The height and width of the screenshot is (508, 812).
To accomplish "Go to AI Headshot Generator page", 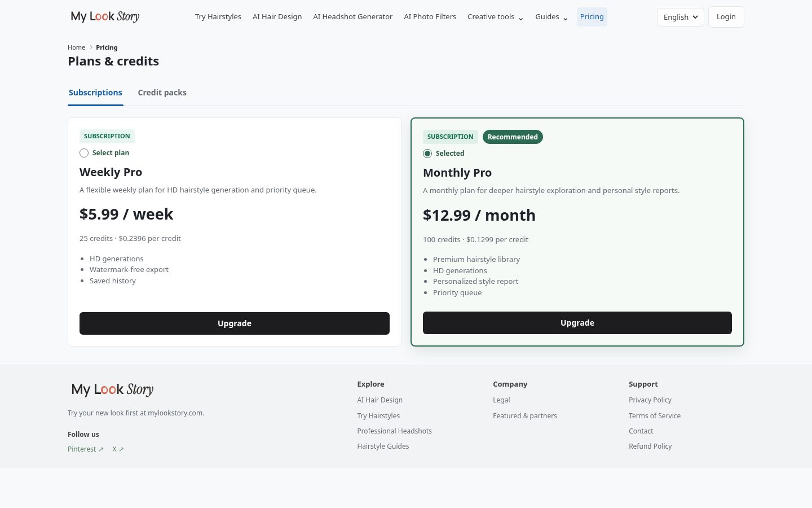I will [353, 17].
